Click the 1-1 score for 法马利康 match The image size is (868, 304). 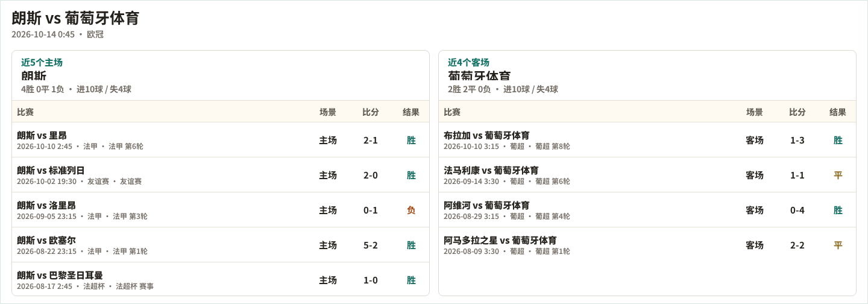tap(797, 175)
